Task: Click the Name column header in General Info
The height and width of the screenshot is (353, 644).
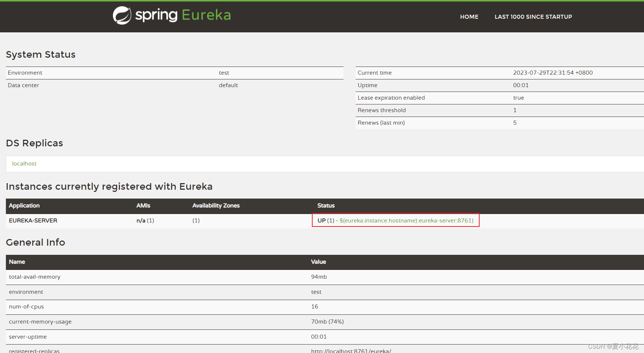Action: (x=17, y=262)
